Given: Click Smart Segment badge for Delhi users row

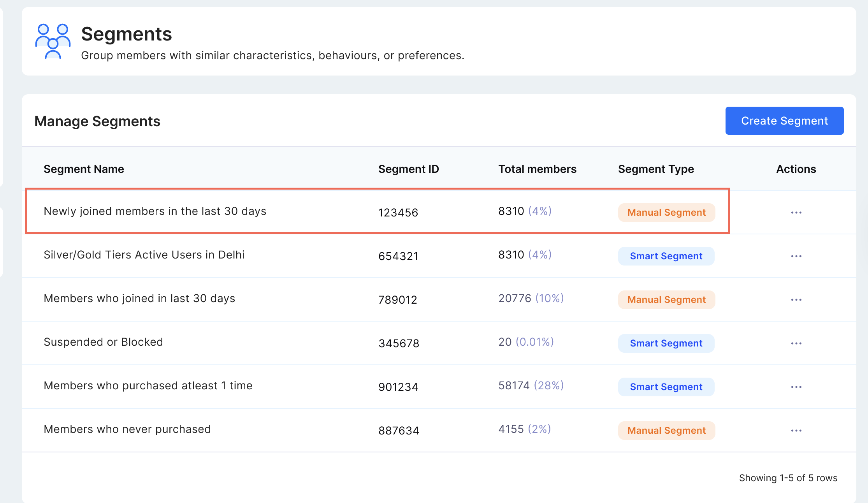Looking at the screenshot, I should pos(666,256).
